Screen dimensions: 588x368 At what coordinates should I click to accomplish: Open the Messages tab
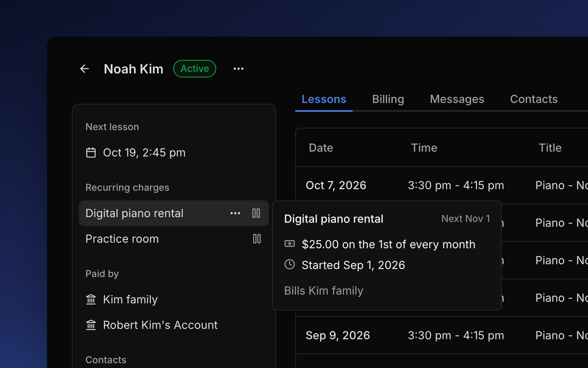457,99
